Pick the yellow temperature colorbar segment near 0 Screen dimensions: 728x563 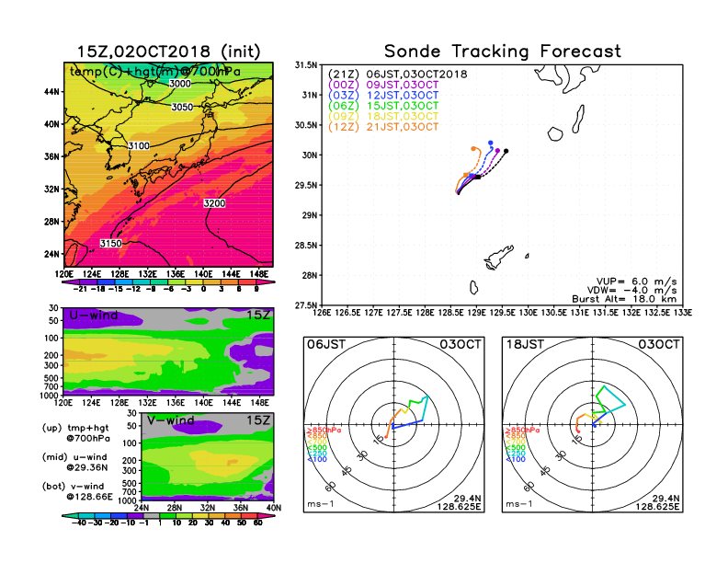(195, 281)
